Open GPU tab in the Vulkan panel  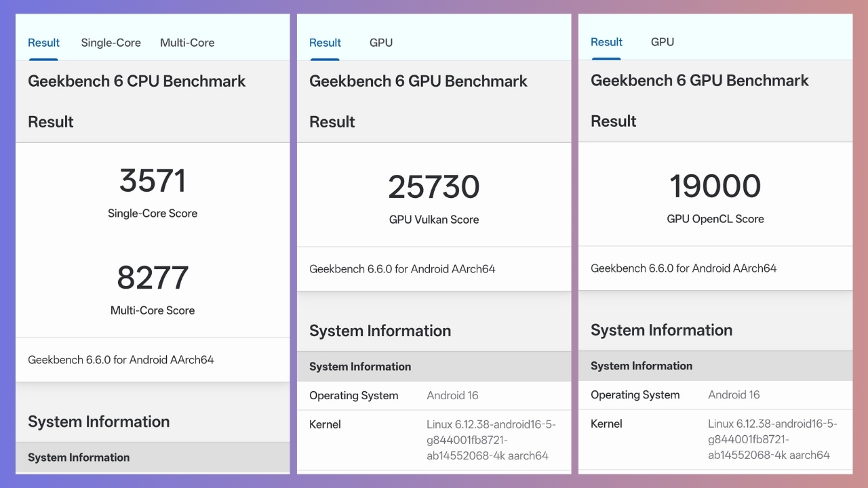click(380, 43)
